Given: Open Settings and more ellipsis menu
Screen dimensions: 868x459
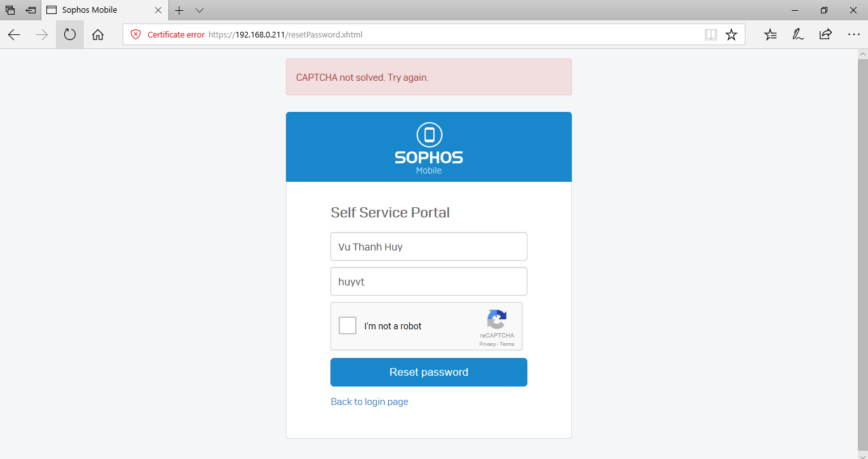Looking at the screenshot, I should (x=853, y=34).
